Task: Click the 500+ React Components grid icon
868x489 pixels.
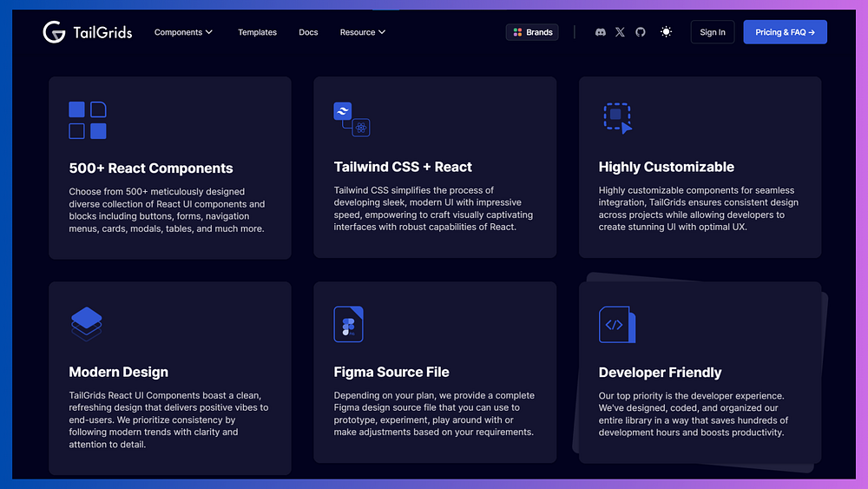Action: pos(88,120)
